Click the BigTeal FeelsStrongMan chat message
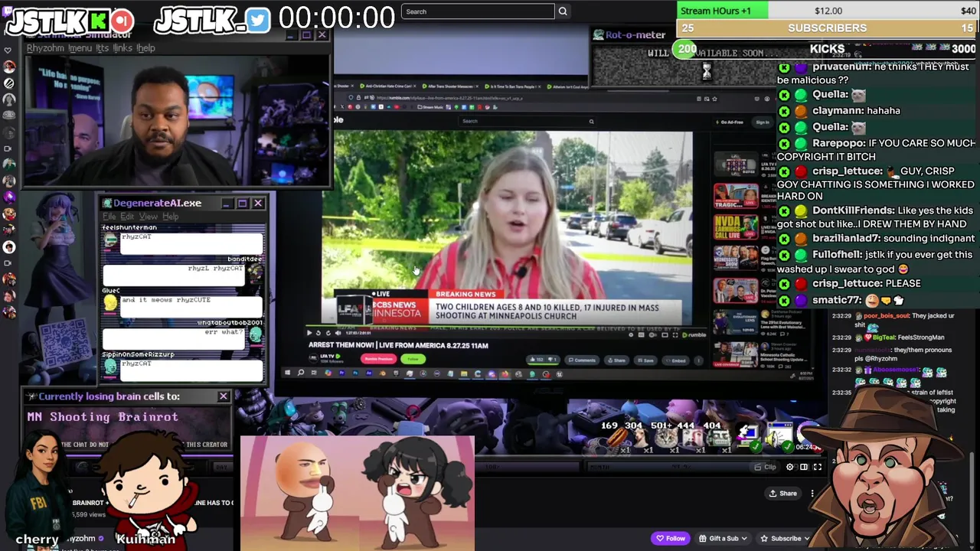The width and height of the screenshot is (980, 551). [889, 337]
